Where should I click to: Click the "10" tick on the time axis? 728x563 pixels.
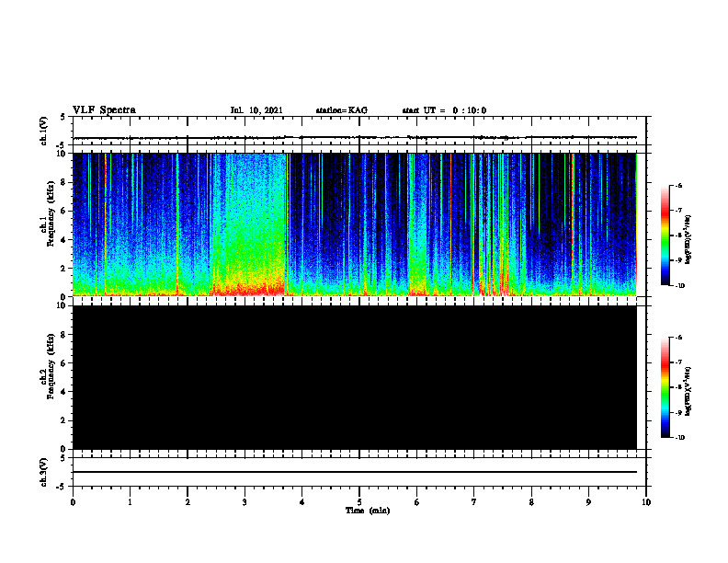[646, 502]
